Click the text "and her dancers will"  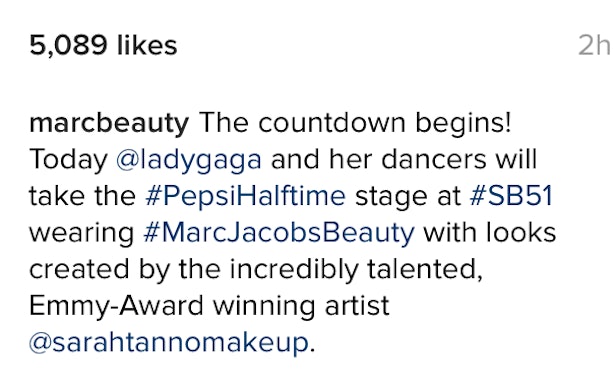(404, 159)
